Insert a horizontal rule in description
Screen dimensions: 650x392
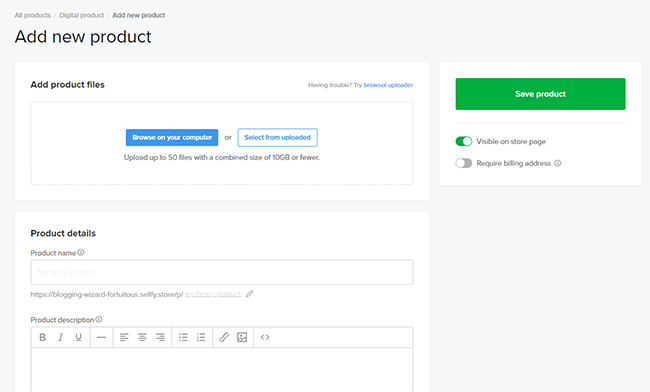click(101, 337)
